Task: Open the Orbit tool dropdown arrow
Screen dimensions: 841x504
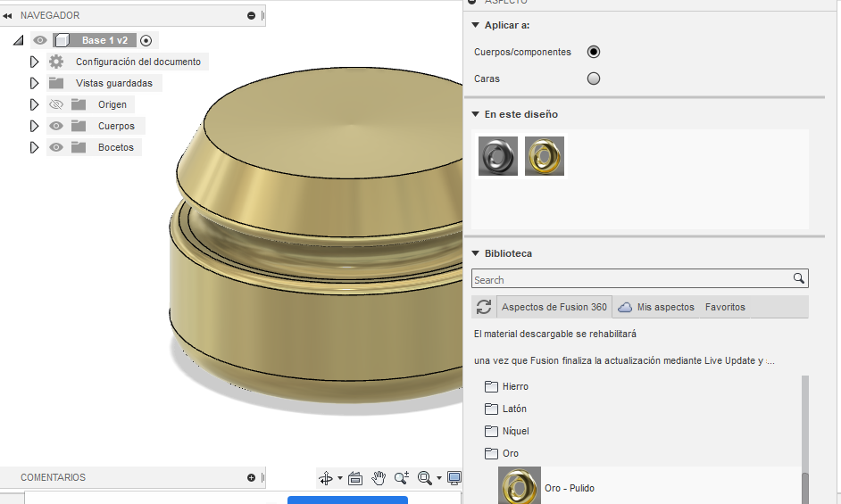Action: click(x=339, y=478)
